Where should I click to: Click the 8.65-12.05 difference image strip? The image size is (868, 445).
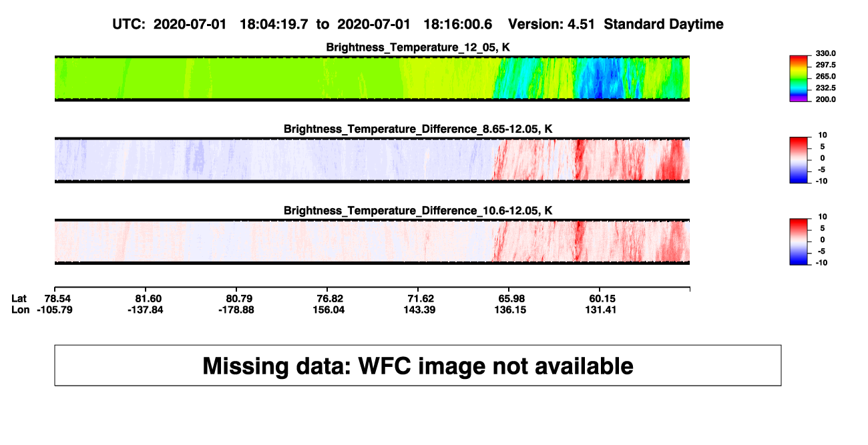point(372,160)
